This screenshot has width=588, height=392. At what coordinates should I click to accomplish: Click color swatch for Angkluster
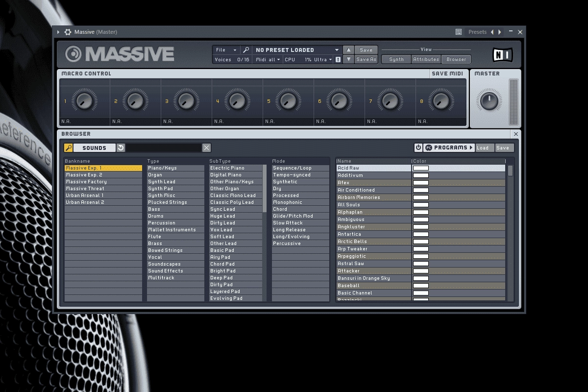[420, 227]
